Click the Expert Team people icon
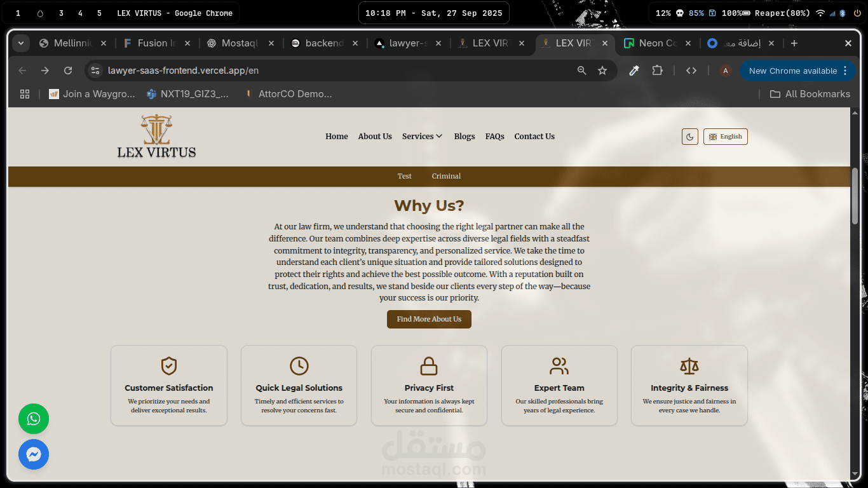This screenshot has width=868, height=488. tap(559, 366)
